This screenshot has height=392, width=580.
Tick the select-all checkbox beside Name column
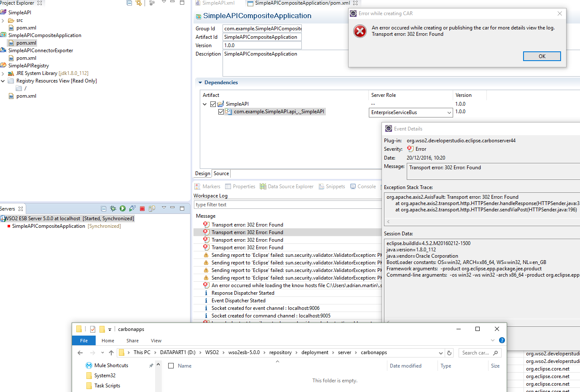click(171, 366)
